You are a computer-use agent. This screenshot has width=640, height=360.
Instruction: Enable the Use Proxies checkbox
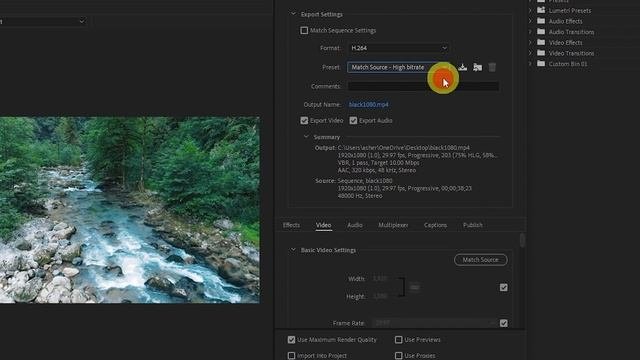click(x=398, y=356)
